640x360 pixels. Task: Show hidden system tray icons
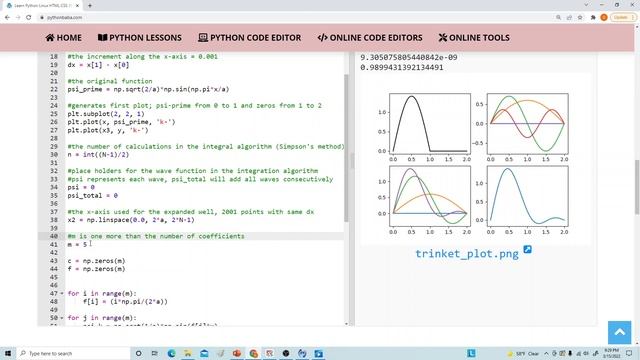(547, 353)
